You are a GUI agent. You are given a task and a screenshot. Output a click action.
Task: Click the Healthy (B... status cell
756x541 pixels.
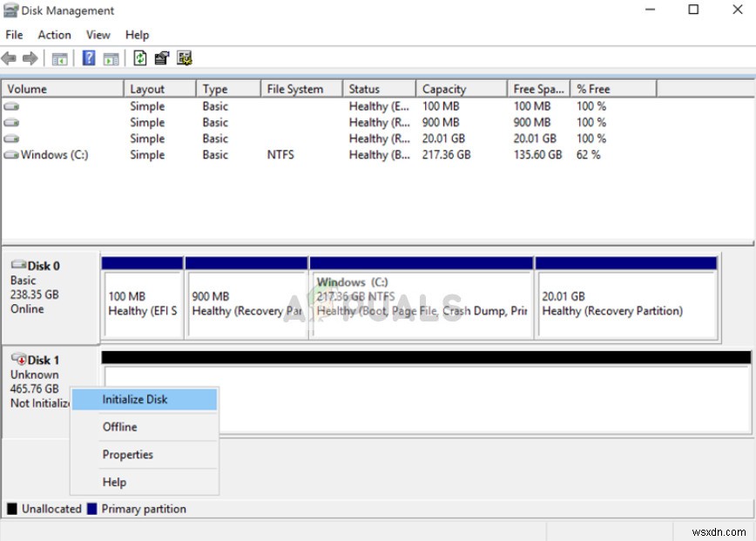click(x=380, y=155)
